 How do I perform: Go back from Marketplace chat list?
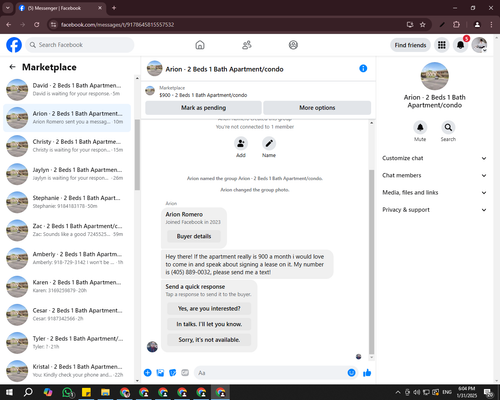pos(12,67)
